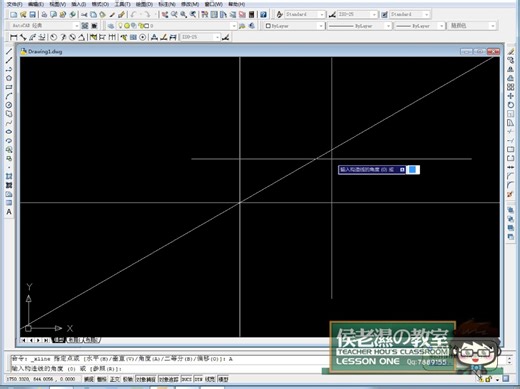This screenshot has width=520, height=389.
Task: Click the Center mark dimension icon
Action: pyautogui.click(x=142, y=37)
